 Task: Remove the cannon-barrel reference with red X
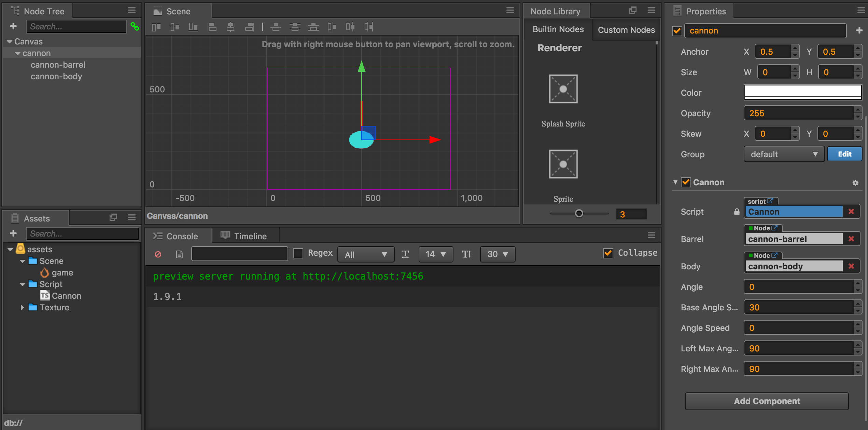(851, 239)
